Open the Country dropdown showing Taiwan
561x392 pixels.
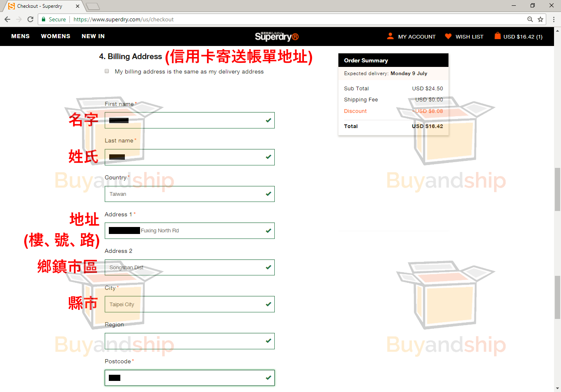(x=189, y=194)
